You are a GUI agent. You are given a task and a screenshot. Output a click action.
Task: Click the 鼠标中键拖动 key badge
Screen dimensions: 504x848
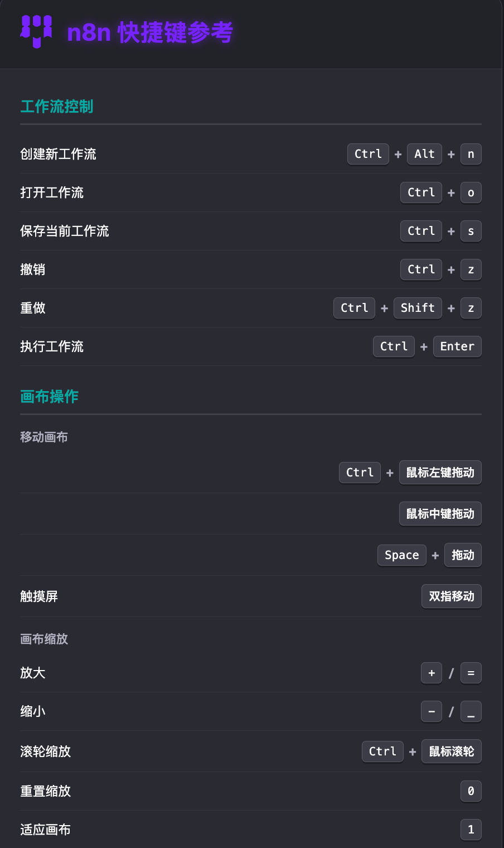tap(440, 514)
